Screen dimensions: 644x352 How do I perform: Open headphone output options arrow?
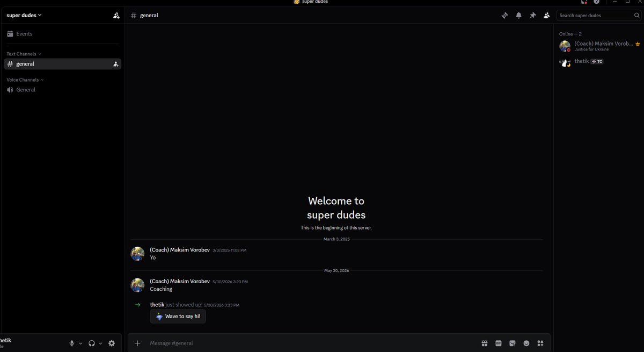(100, 343)
